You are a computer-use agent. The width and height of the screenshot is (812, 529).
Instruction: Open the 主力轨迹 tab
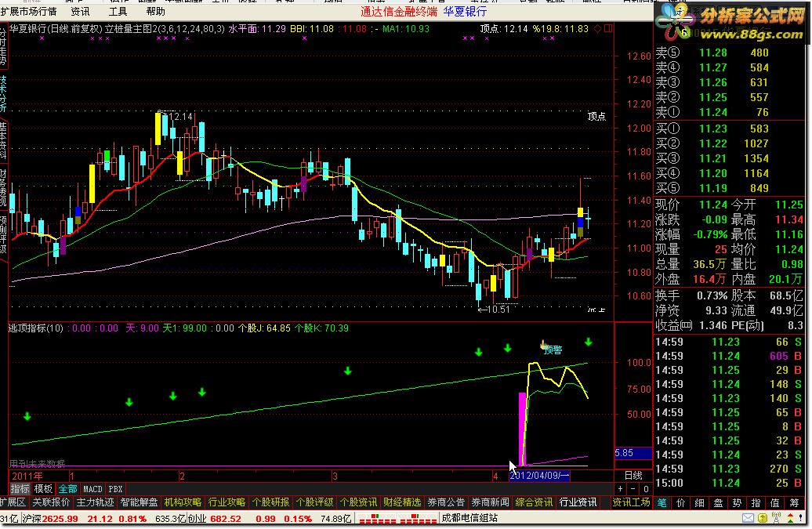click(x=95, y=502)
